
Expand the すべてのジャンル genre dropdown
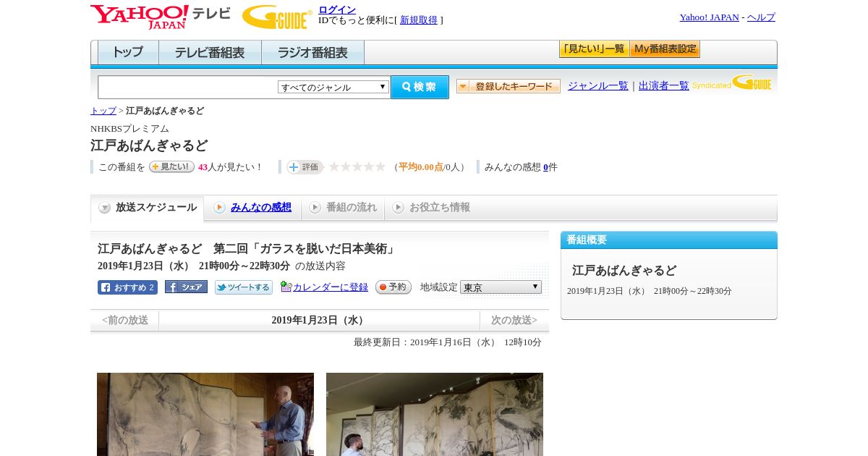[x=333, y=87]
